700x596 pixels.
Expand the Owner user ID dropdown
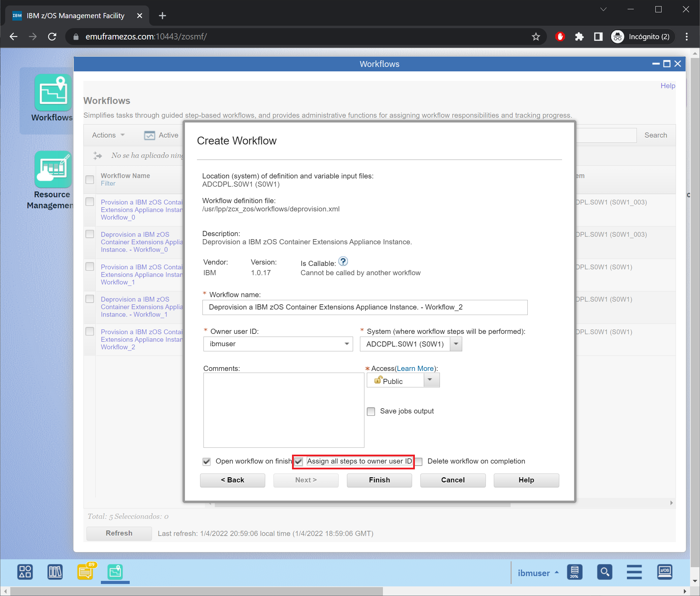tap(347, 344)
